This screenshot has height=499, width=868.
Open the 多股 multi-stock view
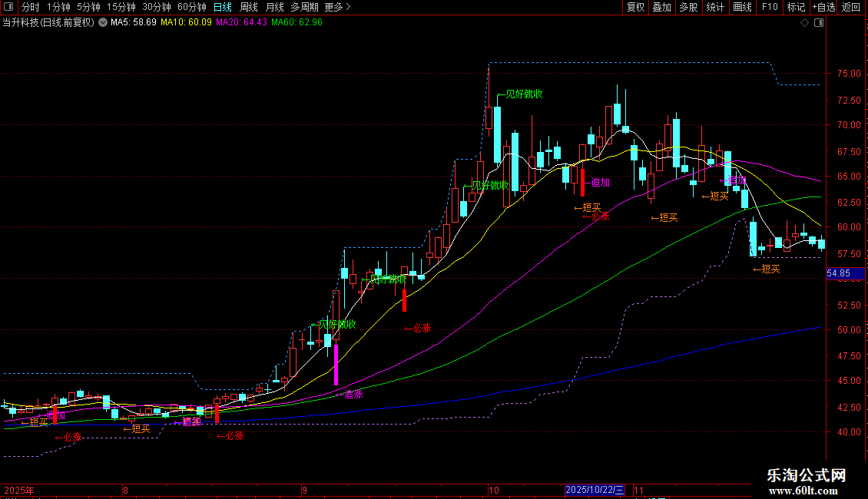(688, 7)
